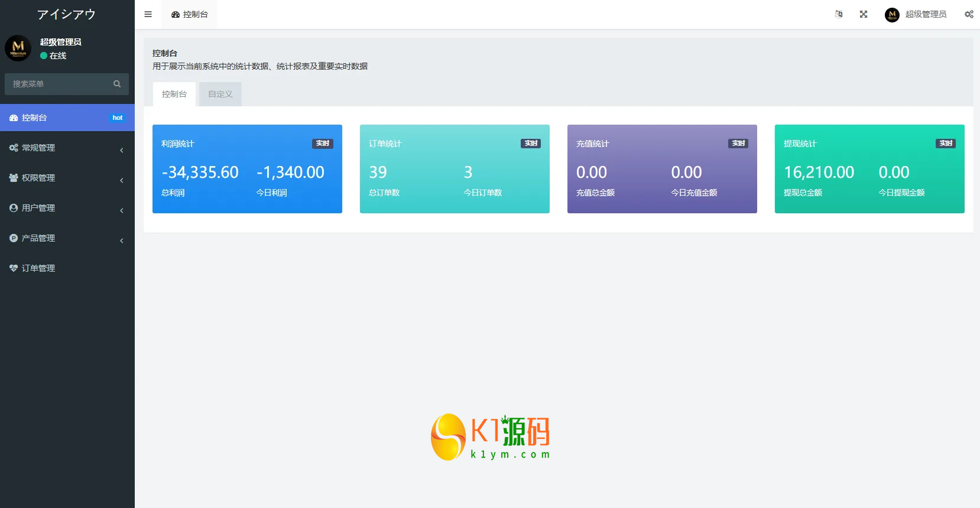
Task: Click the total orders count 39
Action: (x=378, y=172)
